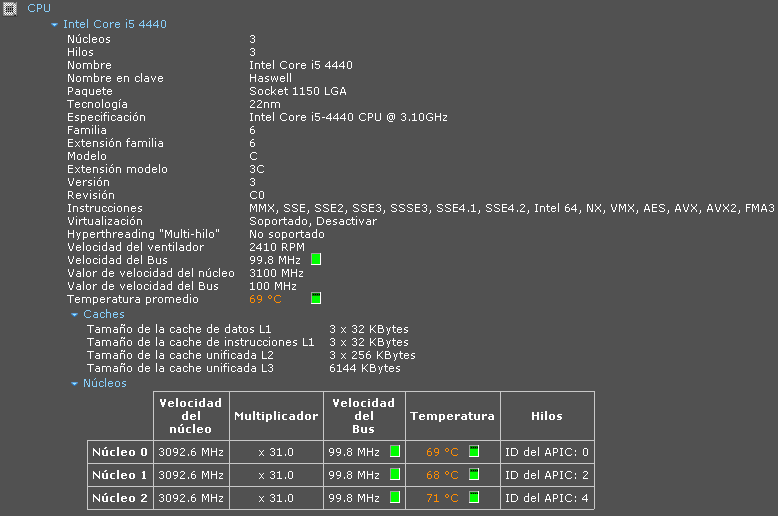Click the Caches section label
Image resolution: width=778 pixels, height=516 pixels.
(104, 314)
